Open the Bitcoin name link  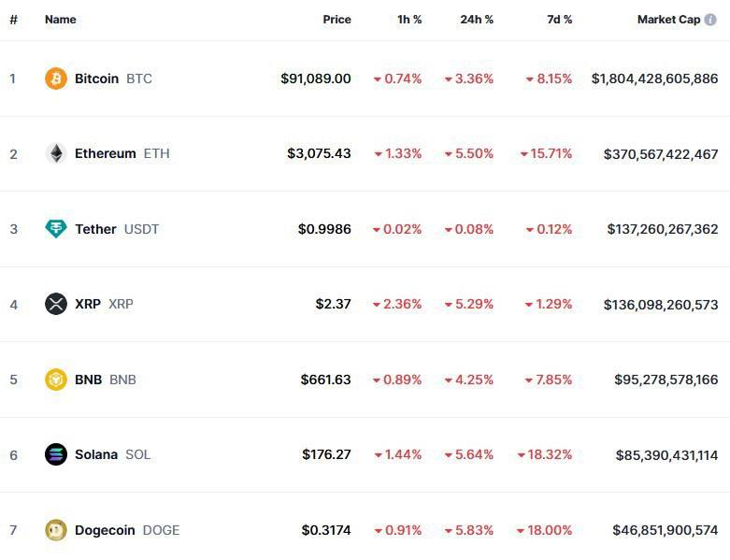pos(97,79)
